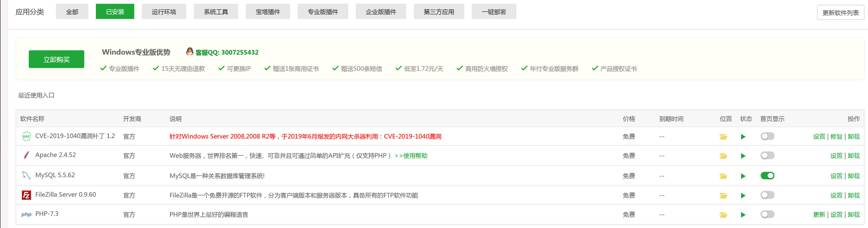Click the 最近使用入口 label
This screenshot has height=228, width=868.
pos(36,95)
